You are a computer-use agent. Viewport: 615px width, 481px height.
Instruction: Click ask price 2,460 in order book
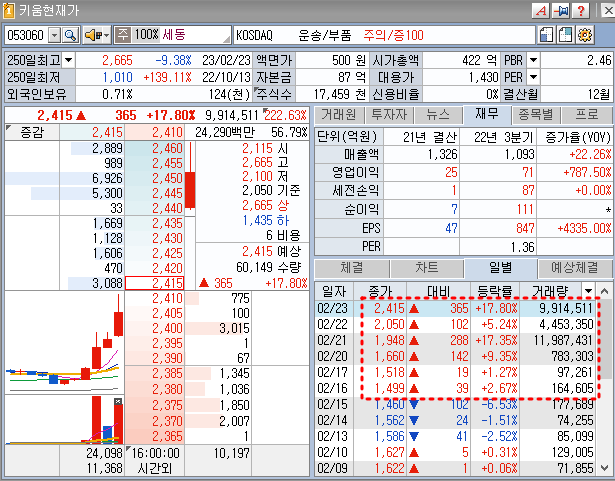[x=154, y=148]
